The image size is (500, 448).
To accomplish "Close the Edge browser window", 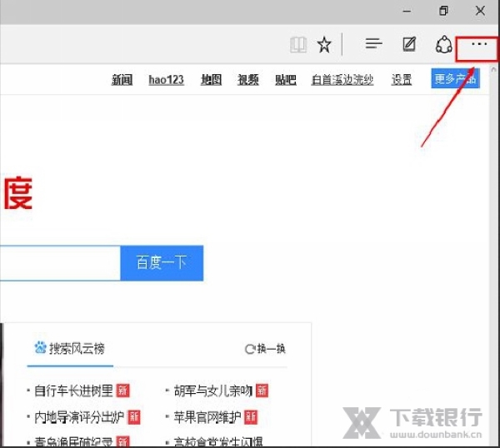I will click(x=480, y=11).
